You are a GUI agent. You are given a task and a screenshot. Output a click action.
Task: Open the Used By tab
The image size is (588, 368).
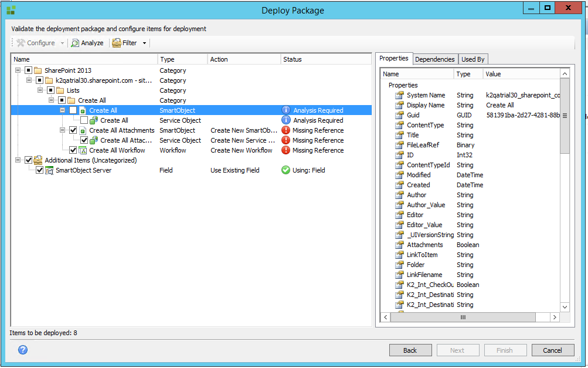[473, 59]
